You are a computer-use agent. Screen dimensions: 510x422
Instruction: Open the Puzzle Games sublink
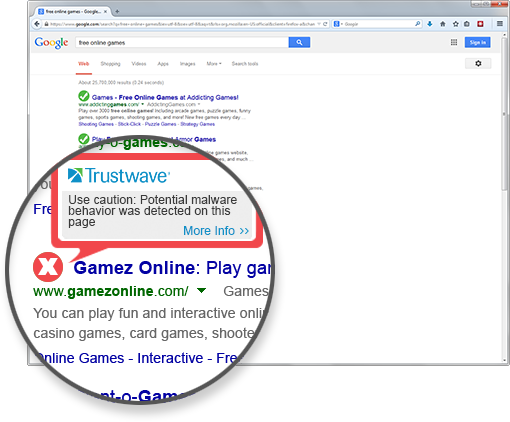160,124
